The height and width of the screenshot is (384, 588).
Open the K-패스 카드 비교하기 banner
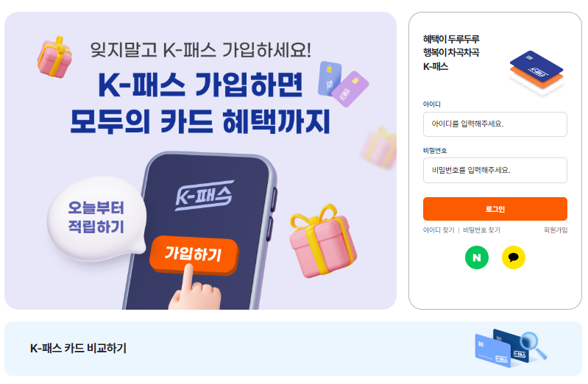(x=293, y=349)
